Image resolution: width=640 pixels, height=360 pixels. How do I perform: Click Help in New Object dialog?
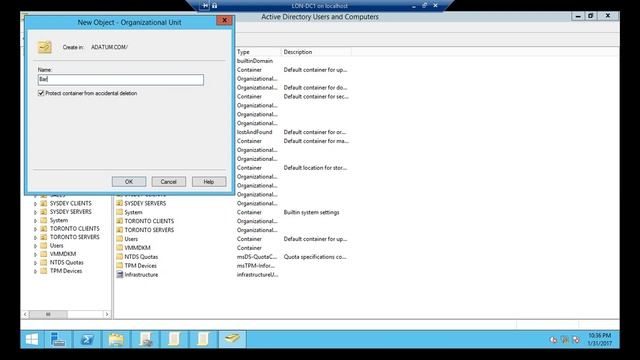coord(209,182)
